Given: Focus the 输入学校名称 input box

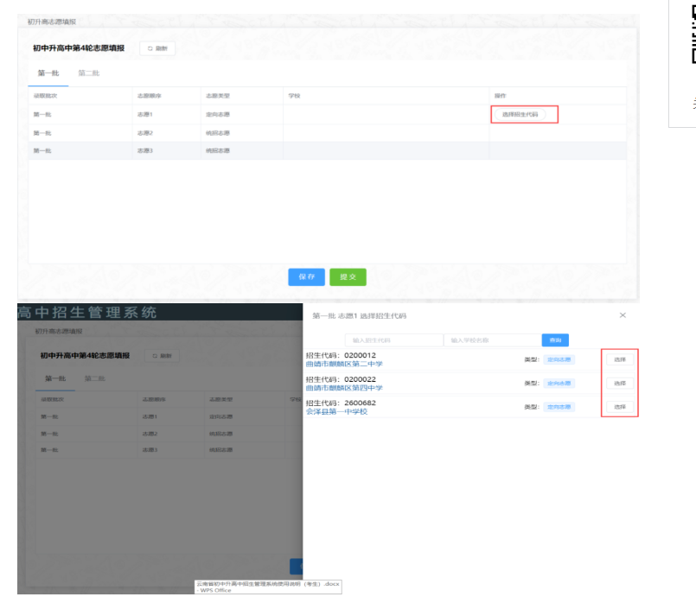Looking at the screenshot, I should pos(490,340).
